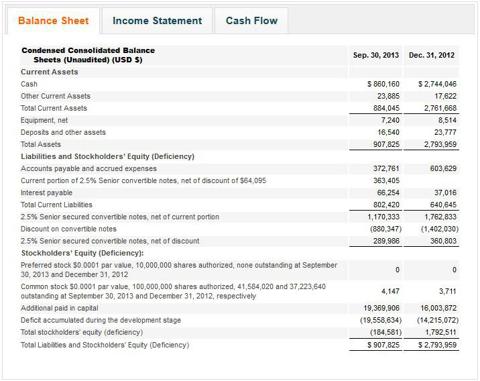Switch to the Income Statement tab

[x=157, y=21]
